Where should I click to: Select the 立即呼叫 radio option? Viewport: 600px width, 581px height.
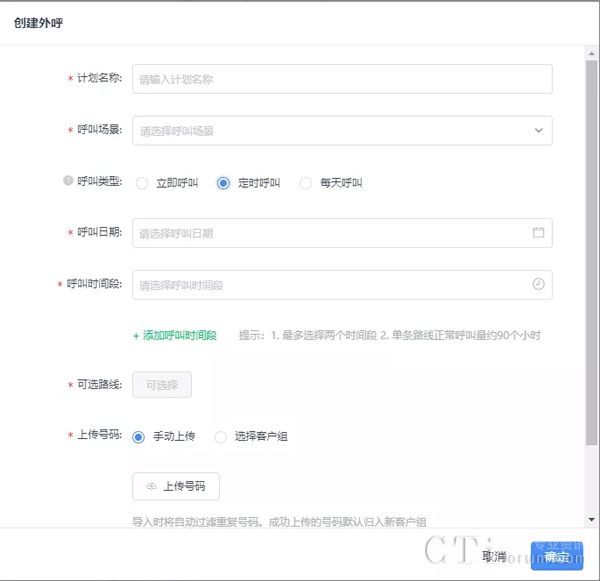click(141, 183)
